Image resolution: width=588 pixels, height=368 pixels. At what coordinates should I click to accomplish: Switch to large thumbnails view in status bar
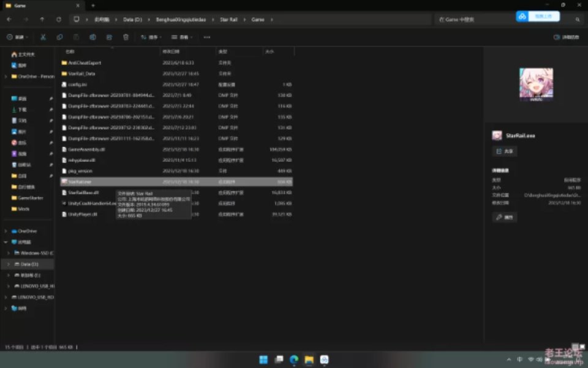pyautogui.click(x=582, y=346)
